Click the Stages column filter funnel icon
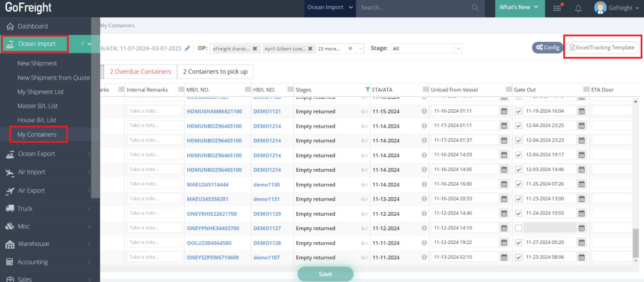Image resolution: width=644 pixels, height=282 pixels. tap(367, 89)
